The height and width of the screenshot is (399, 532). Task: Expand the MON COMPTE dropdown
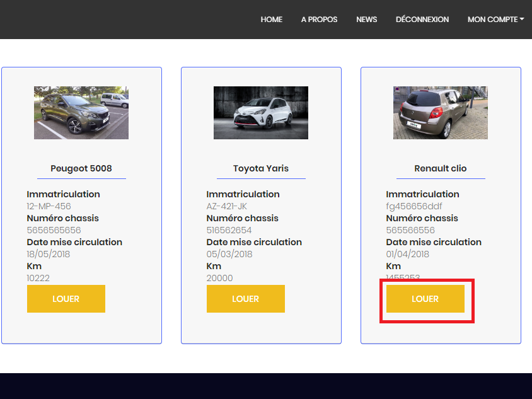pyautogui.click(x=495, y=20)
